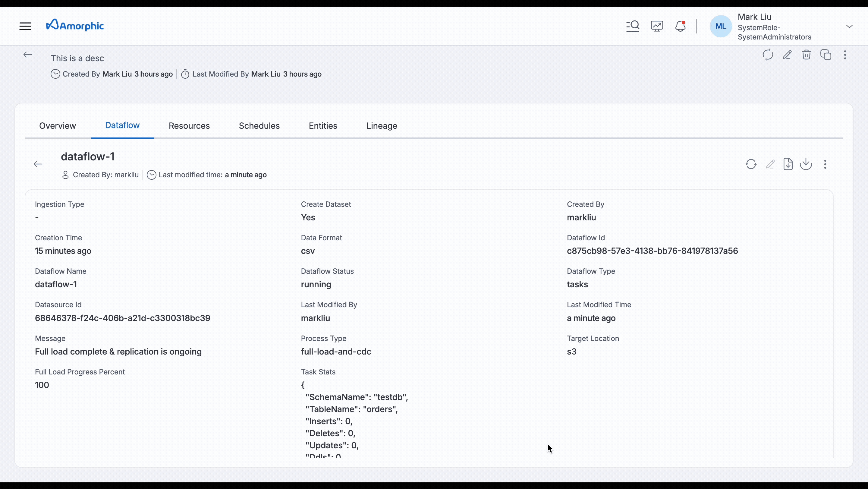
Task: Click the Amorphic logo
Action: click(x=75, y=25)
